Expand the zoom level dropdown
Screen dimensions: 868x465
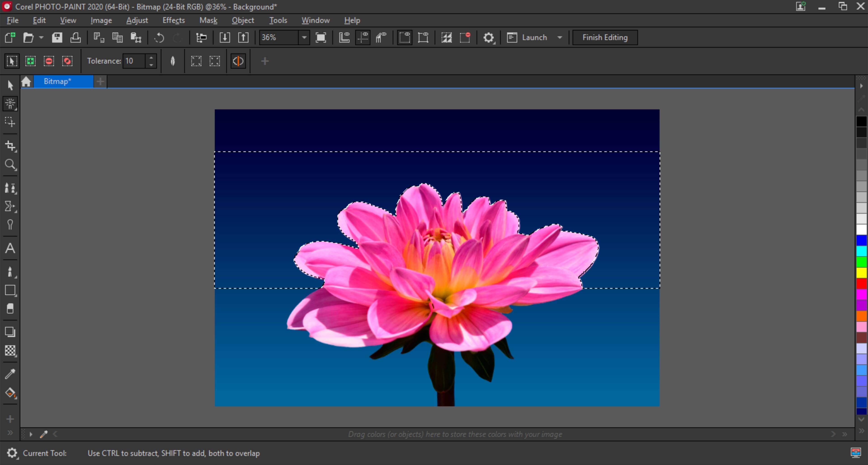304,37
